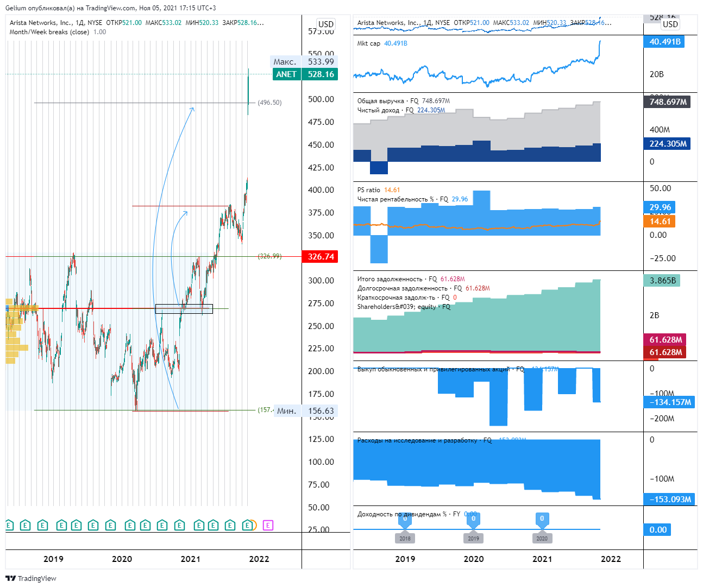This screenshot has height=588, width=703.
Task: Click the green ANET ticker price label
Action: 286,74
